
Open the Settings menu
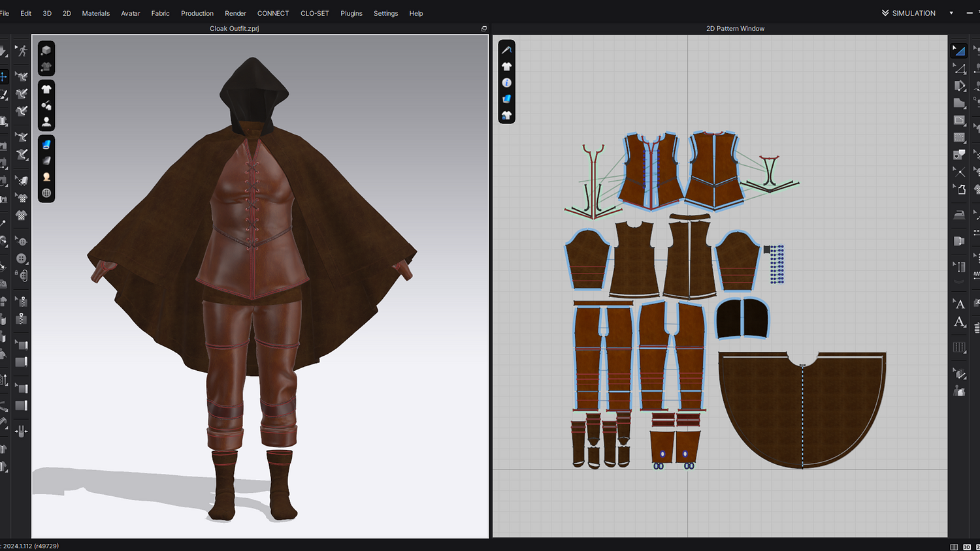click(385, 13)
